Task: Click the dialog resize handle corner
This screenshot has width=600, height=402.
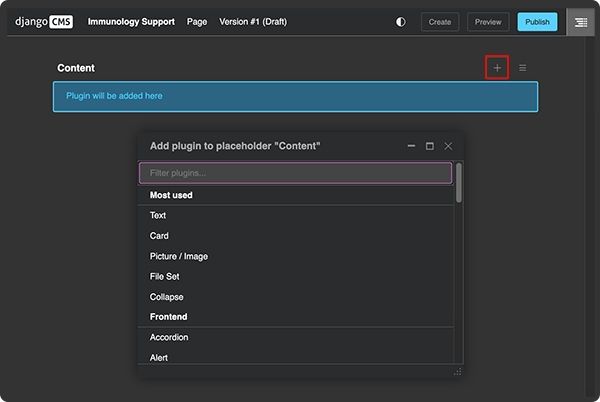Action: (x=458, y=371)
